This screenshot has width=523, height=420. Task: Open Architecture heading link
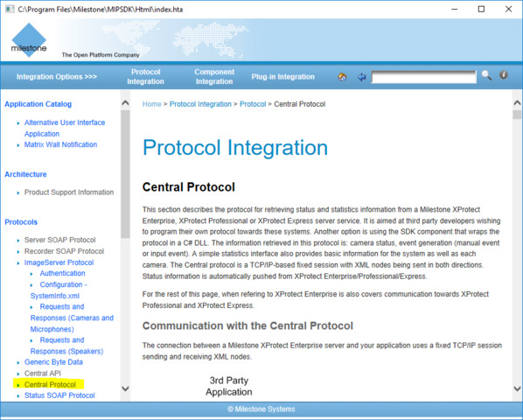(x=25, y=174)
